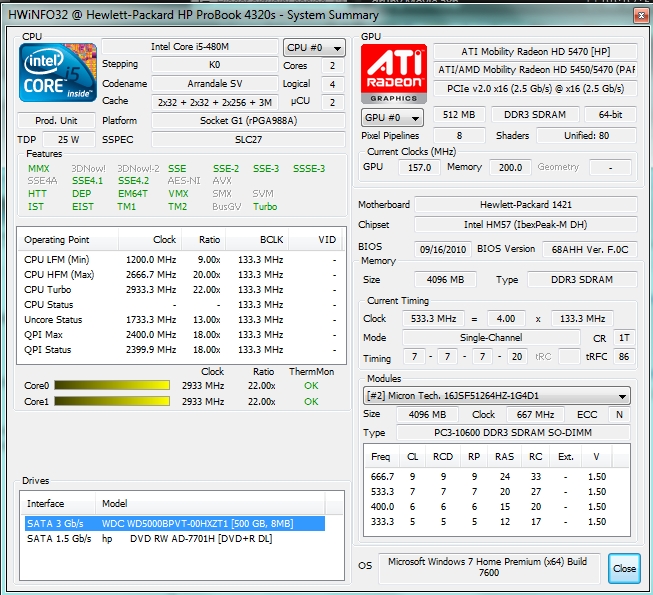Select the CPU HFM (Max) row
This screenshot has width=653, height=595.
[181, 275]
